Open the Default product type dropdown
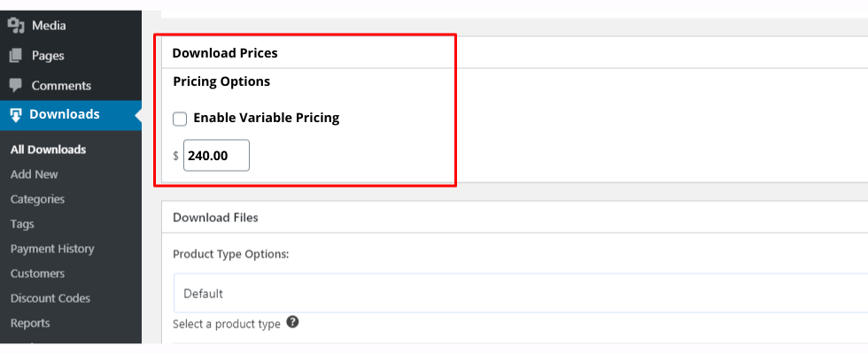The image size is (868, 354). click(x=518, y=293)
